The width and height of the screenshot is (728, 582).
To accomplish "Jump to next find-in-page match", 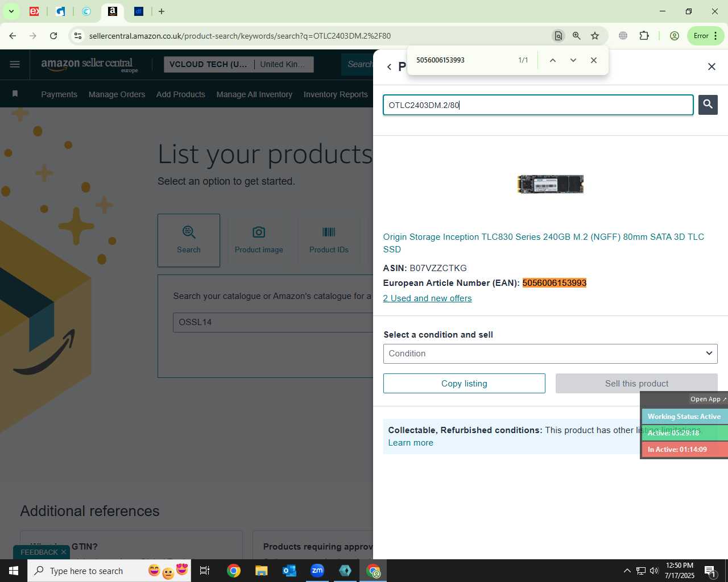I will click(573, 60).
